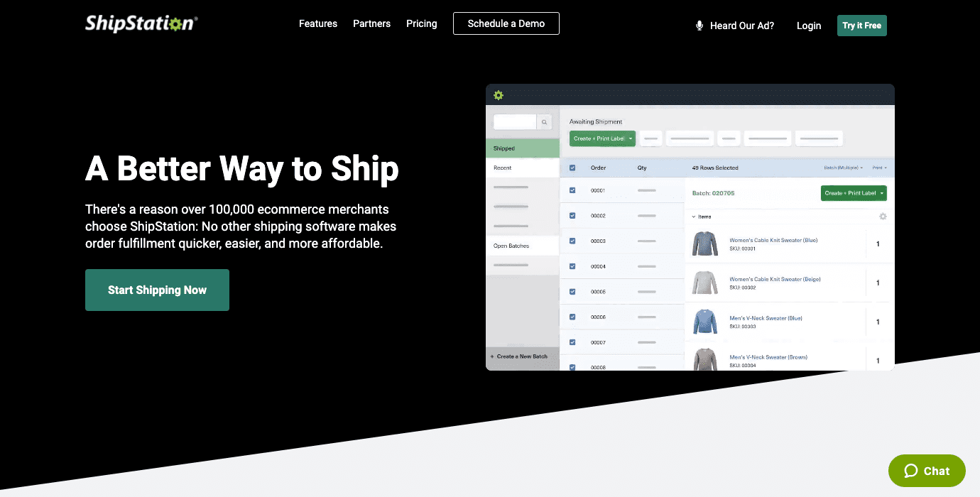Click the Start Shipping Now button
Viewport: 980px width, 497px height.
point(157,290)
